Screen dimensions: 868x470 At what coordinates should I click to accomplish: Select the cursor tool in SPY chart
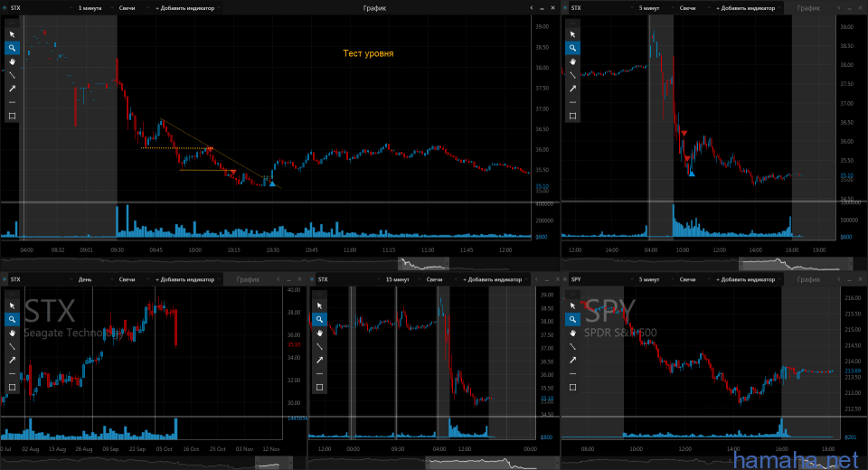(573, 305)
